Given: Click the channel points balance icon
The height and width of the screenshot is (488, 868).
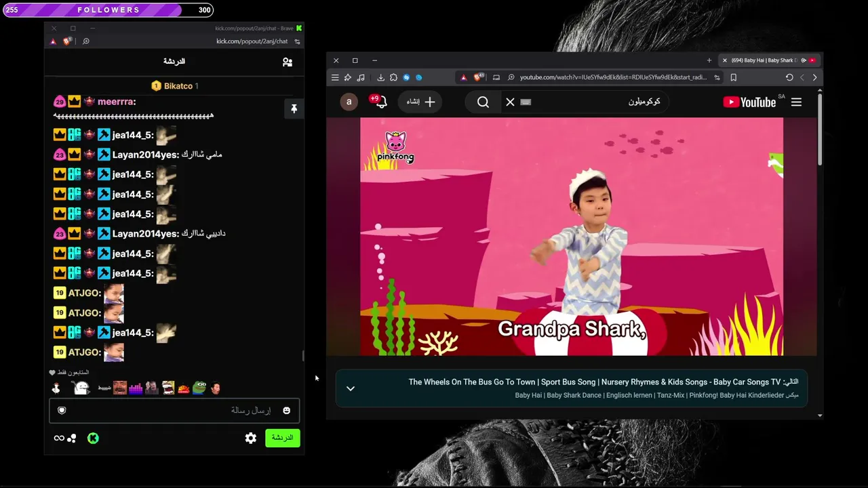Looking at the screenshot, I should click(x=65, y=438).
